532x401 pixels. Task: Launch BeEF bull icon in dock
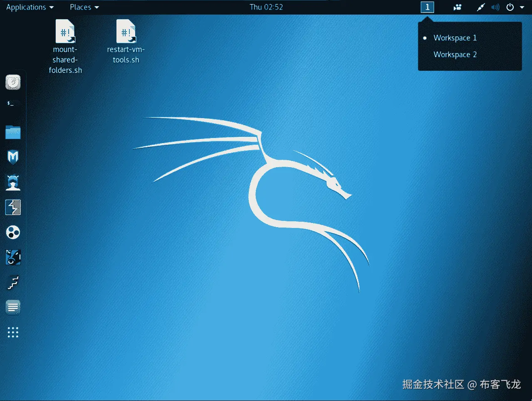coord(13,257)
